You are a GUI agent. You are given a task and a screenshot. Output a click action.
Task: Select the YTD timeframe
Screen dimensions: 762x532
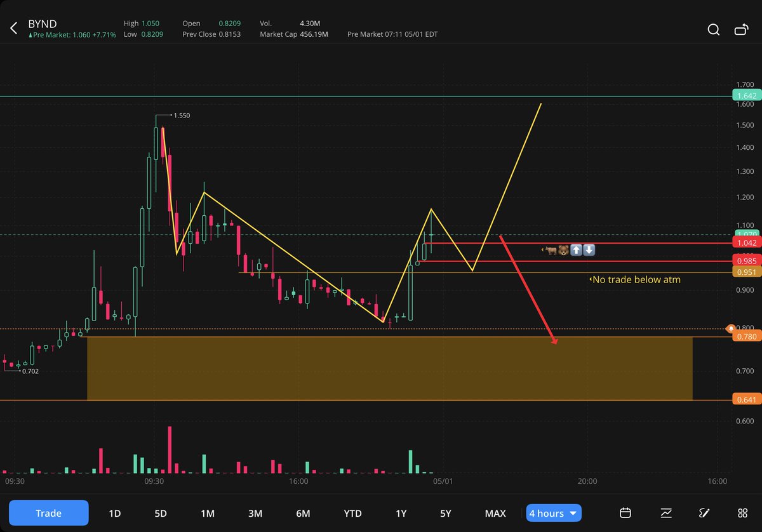(x=352, y=513)
